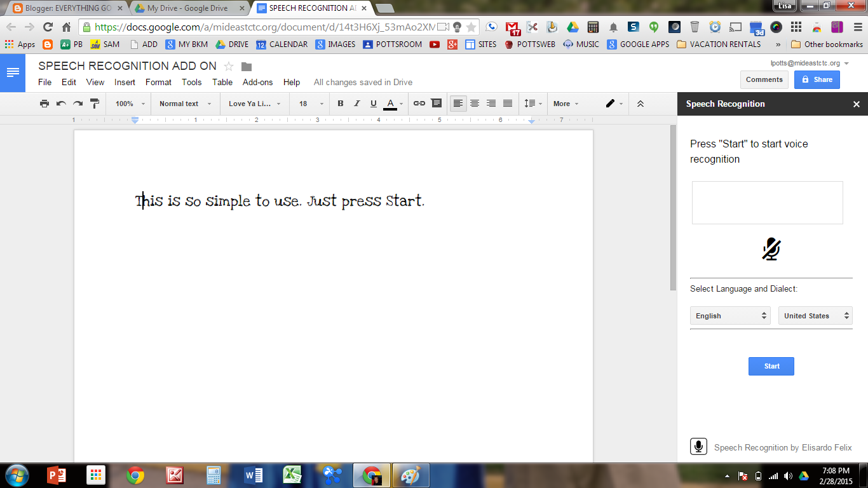Open the Docs home hamburger icon
This screenshot has height=488, width=868.
click(13, 73)
